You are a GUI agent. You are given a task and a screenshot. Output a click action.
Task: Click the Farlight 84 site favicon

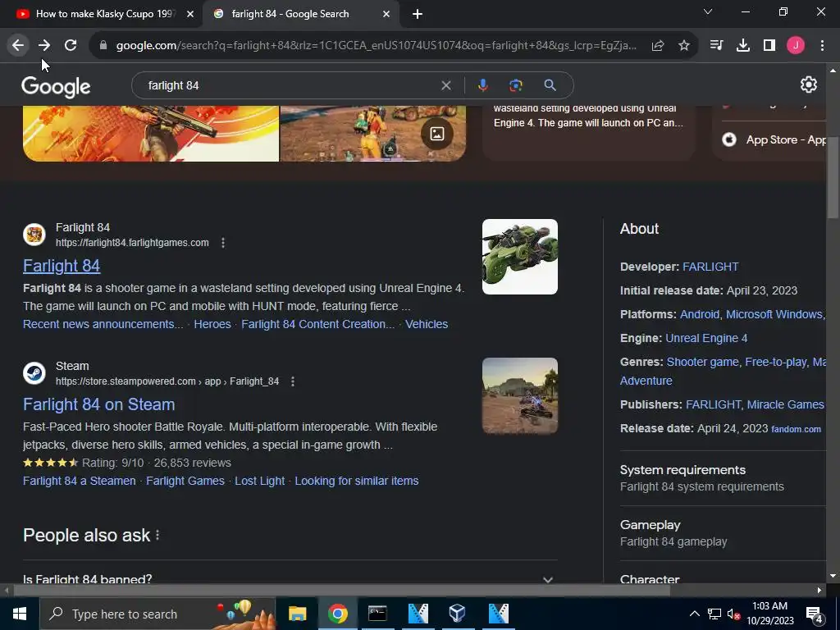pyautogui.click(x=34, y=235)
